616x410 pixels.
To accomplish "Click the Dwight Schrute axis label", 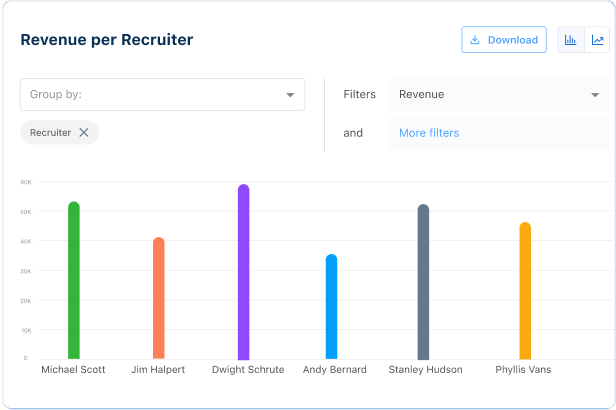I will 248,370.
